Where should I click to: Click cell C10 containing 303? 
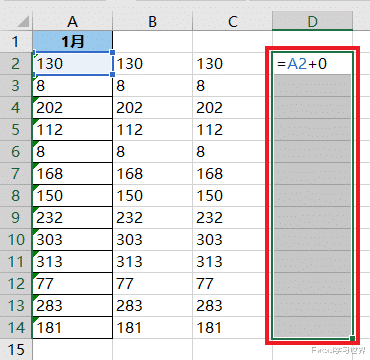[232, 239]
